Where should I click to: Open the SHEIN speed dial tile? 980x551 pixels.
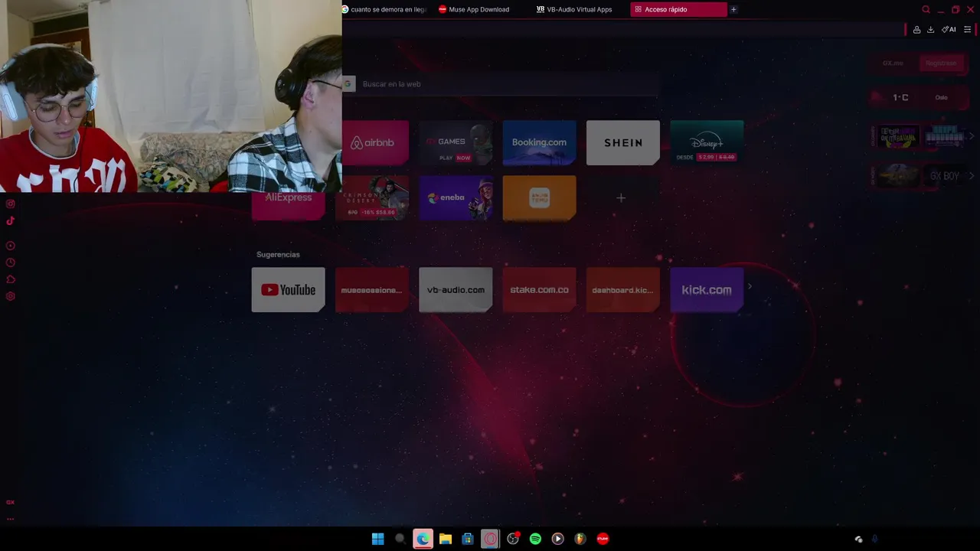(x=622, y=142)
